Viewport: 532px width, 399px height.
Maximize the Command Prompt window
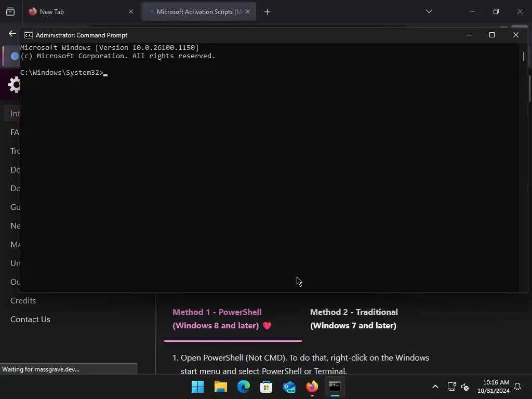click(x=492, y=35)
